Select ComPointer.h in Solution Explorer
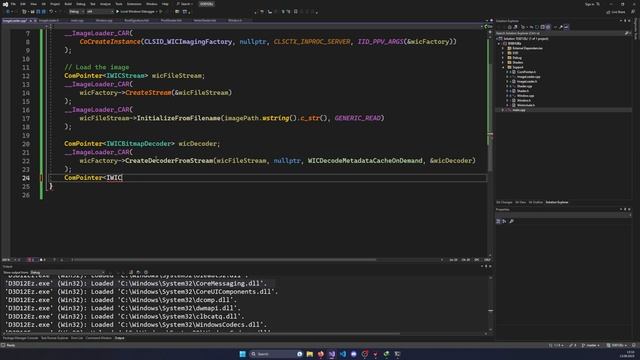Screen dimensions: 640x360 click(526, 72)
